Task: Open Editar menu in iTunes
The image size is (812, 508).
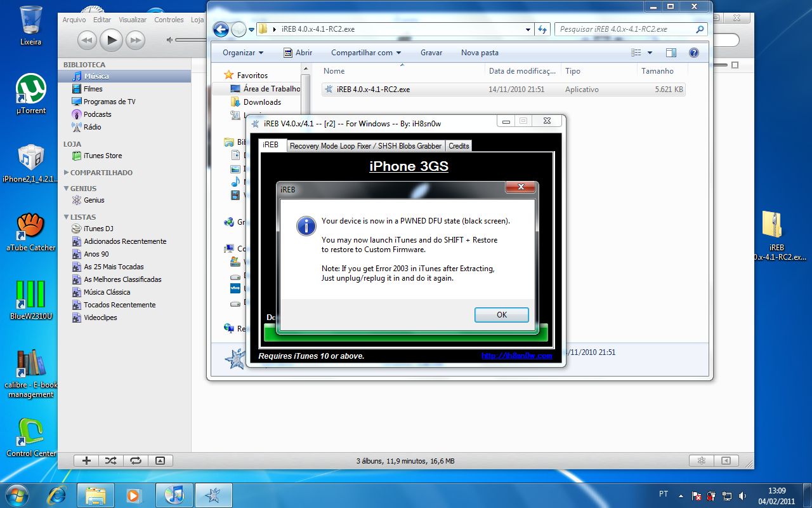Action: click(102, 20)
